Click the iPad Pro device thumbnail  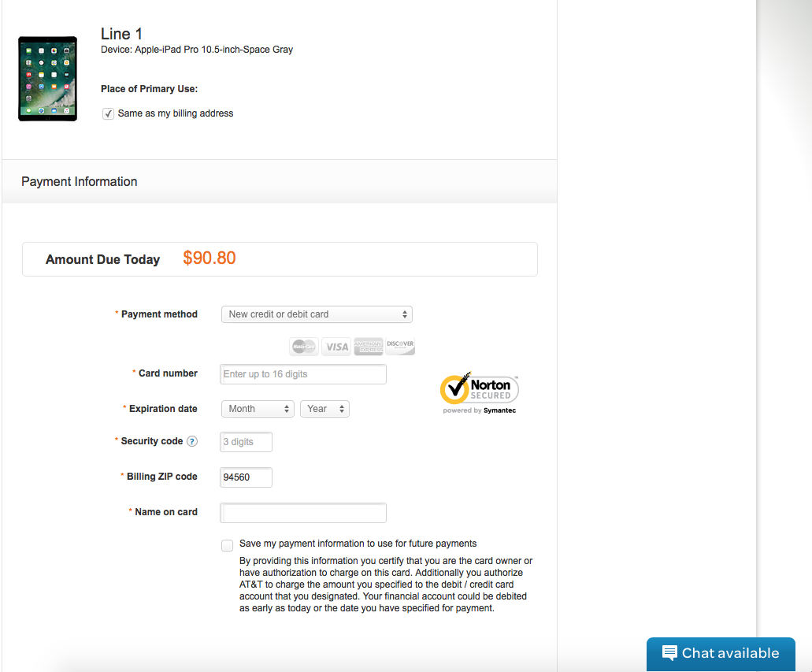click(47, 79)
